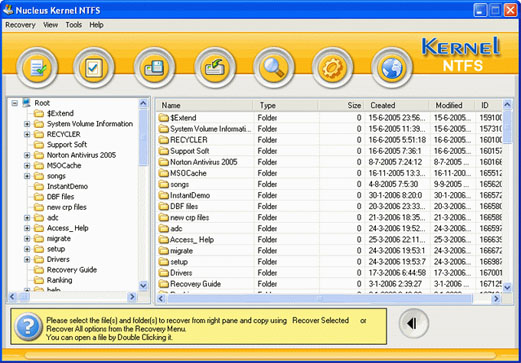Collapse the Root node in tree
This screenshot has width=521, height=363.
click(14, 103)
